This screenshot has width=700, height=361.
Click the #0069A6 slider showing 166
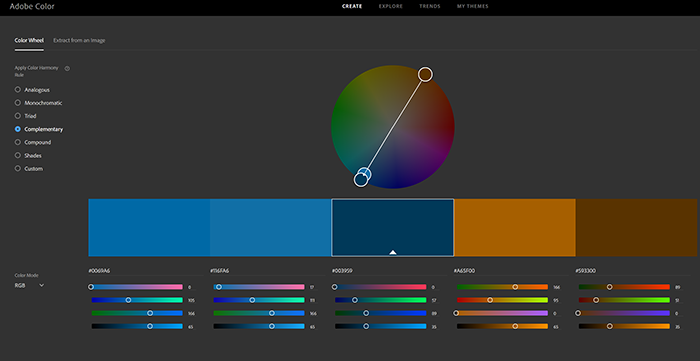(137, 313)
